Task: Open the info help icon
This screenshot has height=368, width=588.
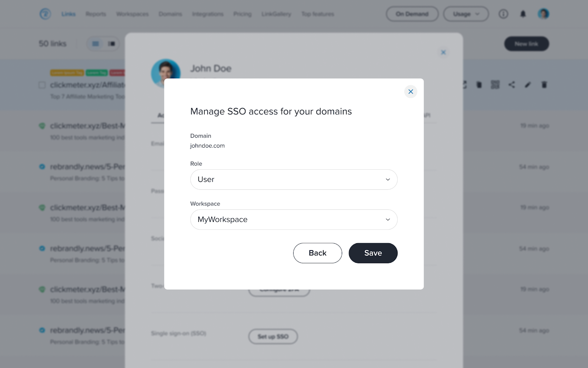Action: click(x=503, y=14)
